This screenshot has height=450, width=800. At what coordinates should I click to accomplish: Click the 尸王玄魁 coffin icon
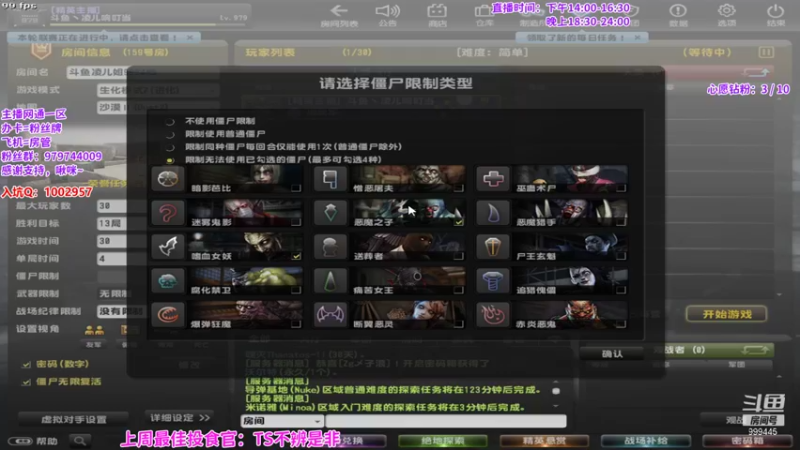pos(492,247)
